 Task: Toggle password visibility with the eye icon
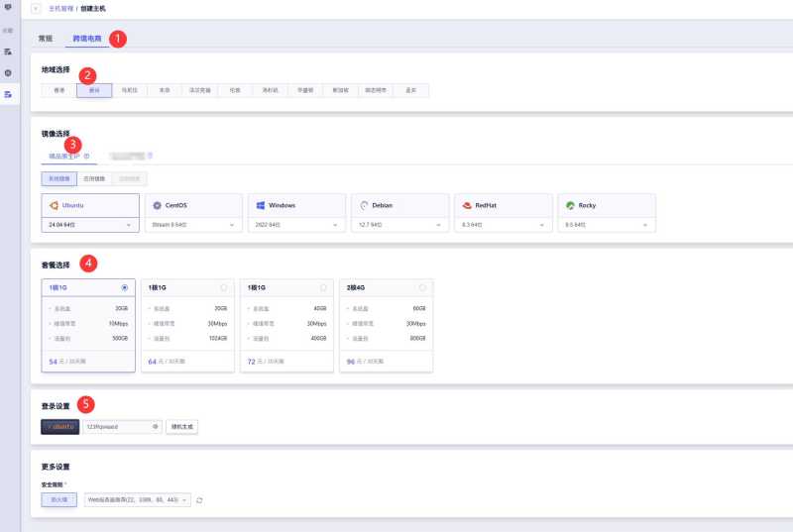[156, 427]
